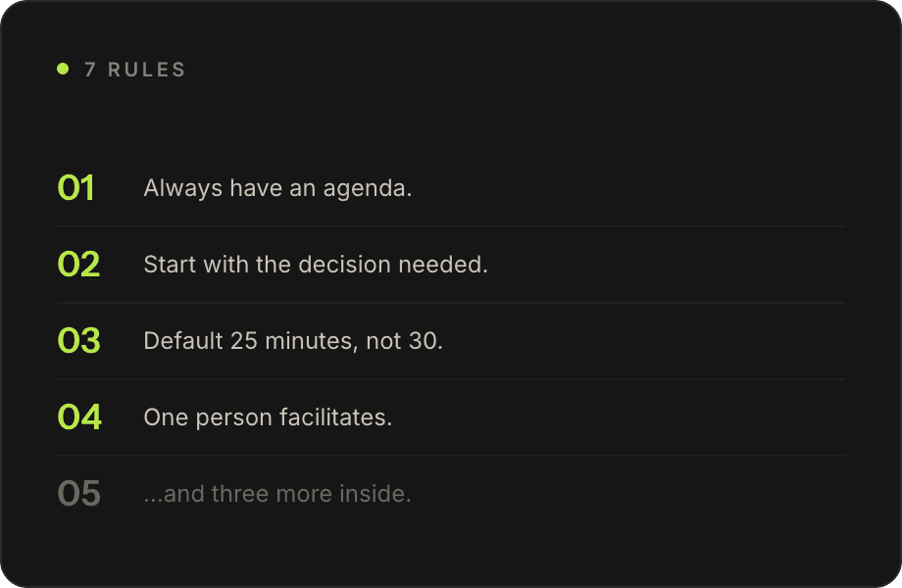Click the word 'agenda' in rule one
This screenshot has width=902, height=588.
click(364, 190)
